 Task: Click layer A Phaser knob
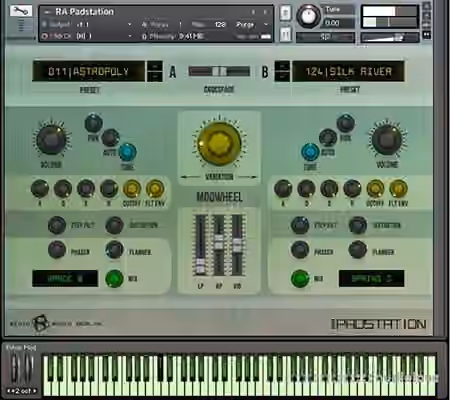click(x=57, y=250)
